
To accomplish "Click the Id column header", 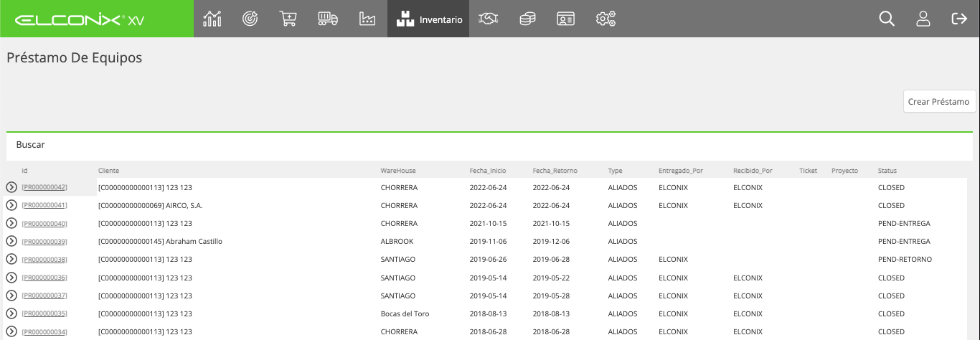I will [x=24, y=171].
